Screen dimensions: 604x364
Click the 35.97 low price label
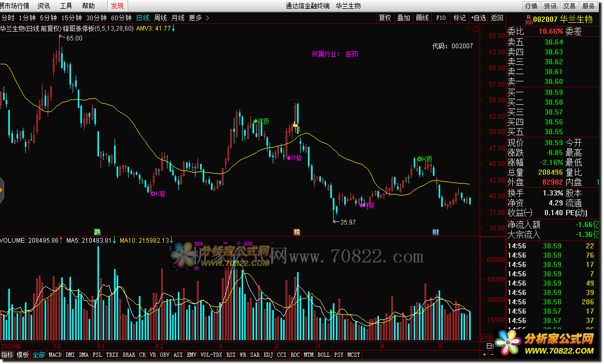pyautogui.click(x=348, y=222)
